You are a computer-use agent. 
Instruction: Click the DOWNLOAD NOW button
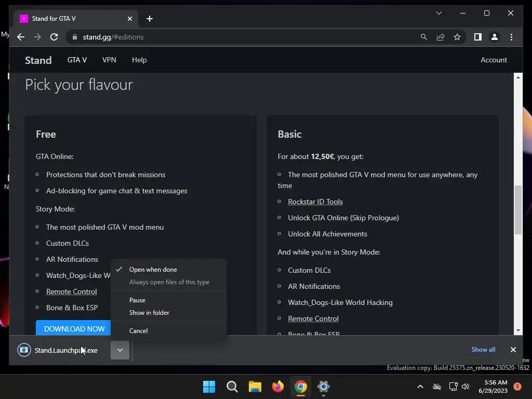tap(73, 328)
